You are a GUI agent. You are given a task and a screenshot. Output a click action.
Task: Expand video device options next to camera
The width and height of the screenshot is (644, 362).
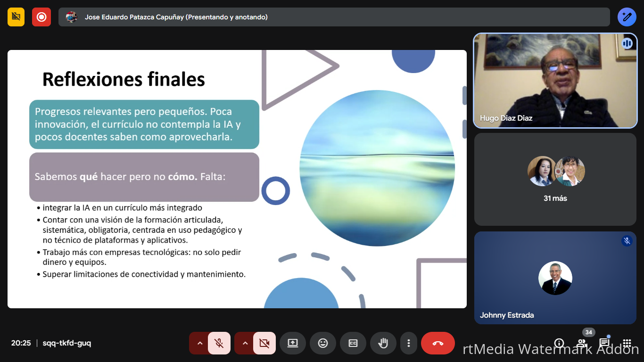coord(245,343)
